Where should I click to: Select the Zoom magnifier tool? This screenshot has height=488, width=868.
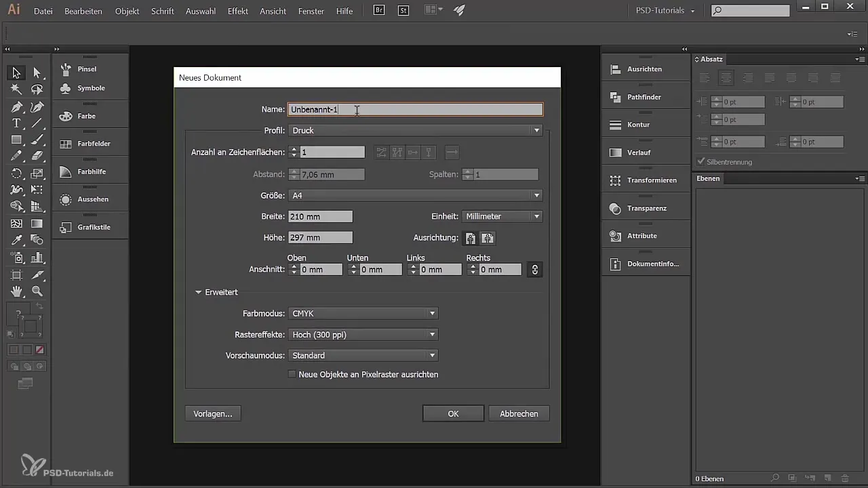point(37,291)
